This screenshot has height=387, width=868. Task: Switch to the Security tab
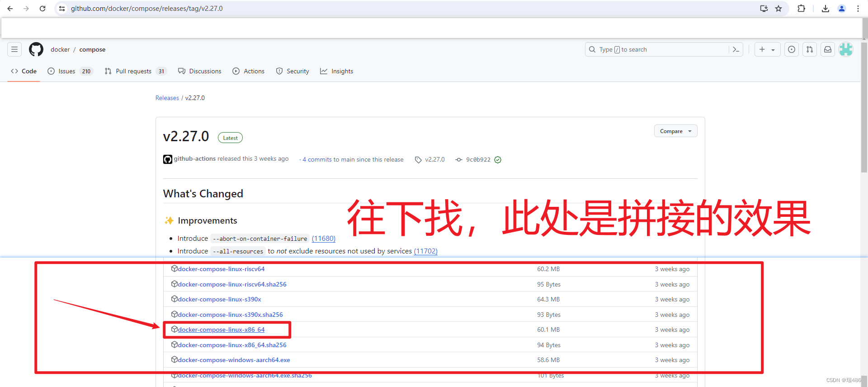point(292,71)
